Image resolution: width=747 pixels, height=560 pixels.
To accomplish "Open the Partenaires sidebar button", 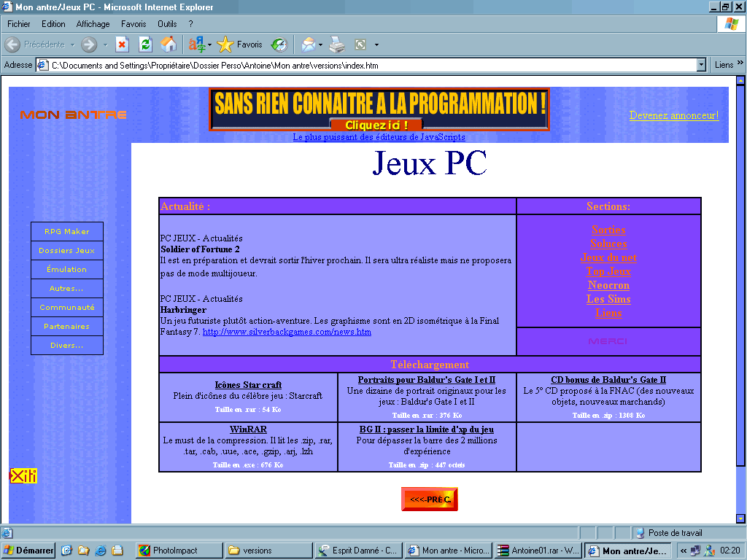I will click(67, 327).
